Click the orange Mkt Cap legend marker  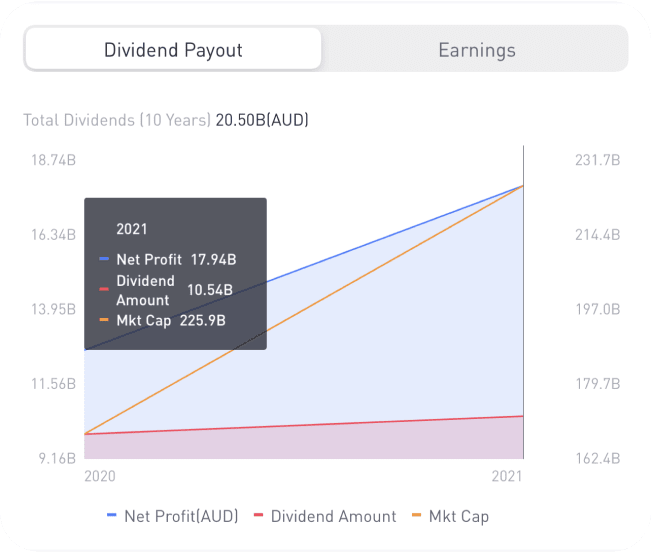tap(418, 516)
